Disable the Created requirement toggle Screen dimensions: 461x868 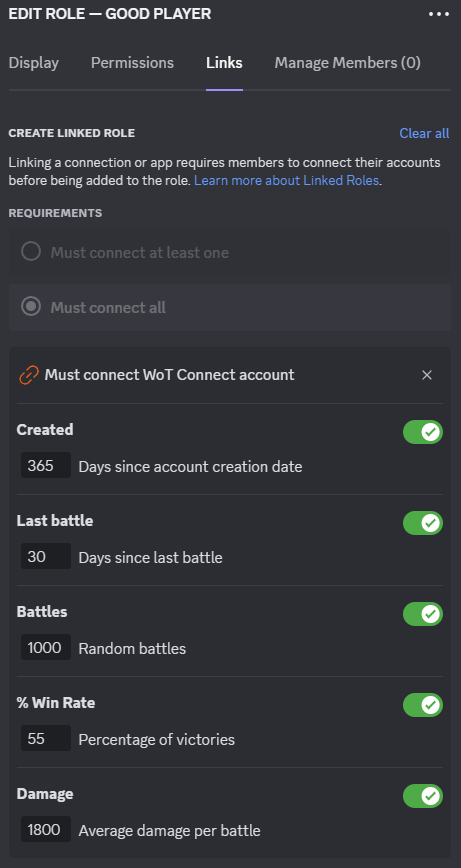pos(423,432)
